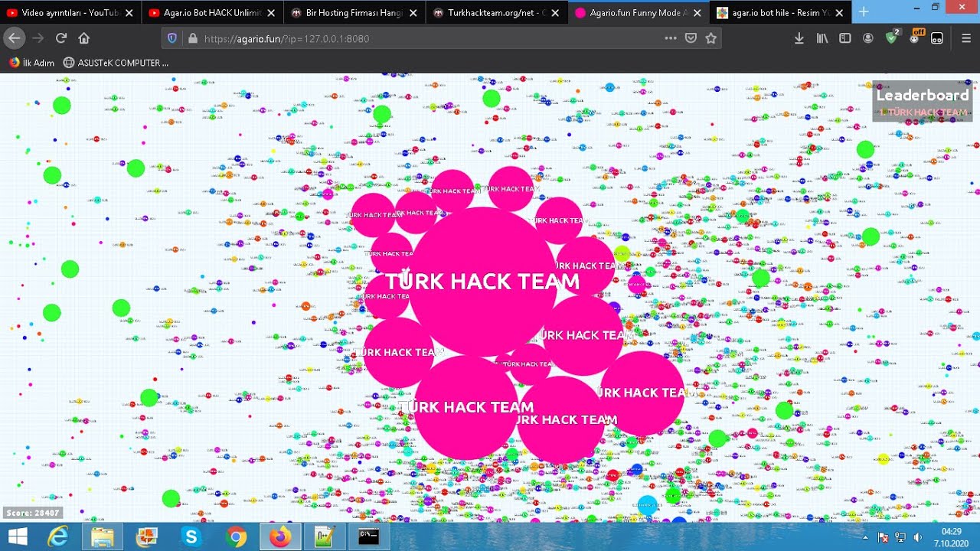Open the taskbar clock showing 04:29
Screen dimensions: 980x551
pos(952,537)
